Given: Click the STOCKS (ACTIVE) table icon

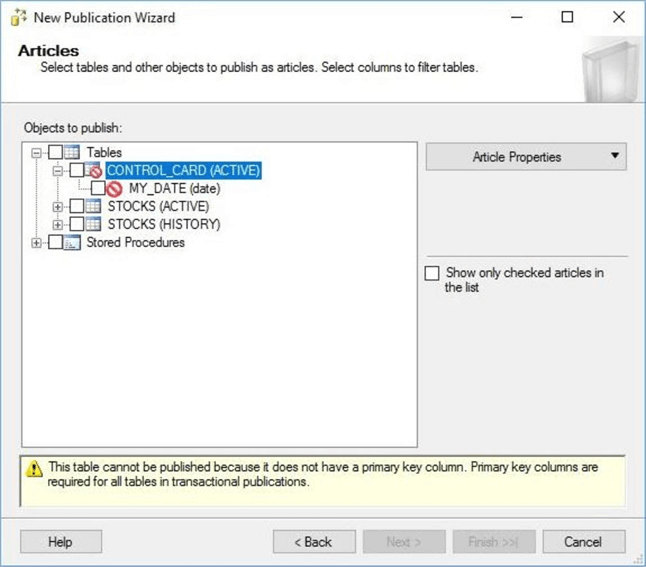Looking at the screenshot, I should (93, 206).
